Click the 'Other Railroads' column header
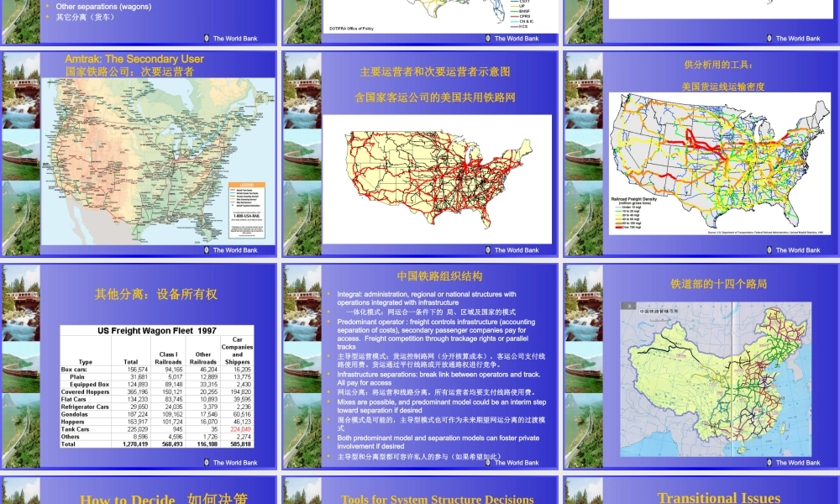 tap(203, 359)
